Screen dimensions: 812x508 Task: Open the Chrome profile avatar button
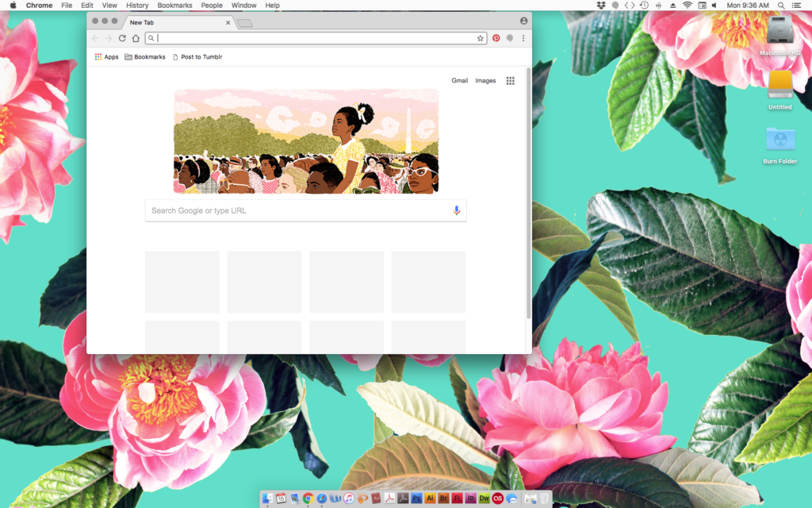523,21
